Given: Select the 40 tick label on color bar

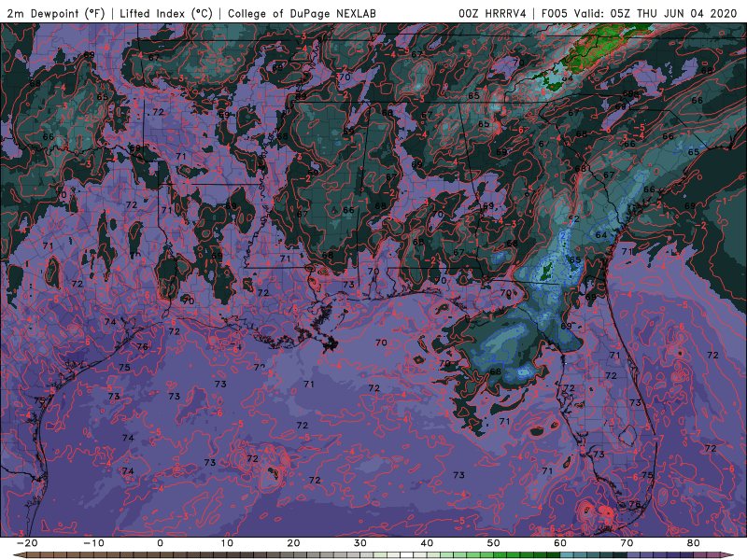Looking at the screenshot, I should 427,543.
